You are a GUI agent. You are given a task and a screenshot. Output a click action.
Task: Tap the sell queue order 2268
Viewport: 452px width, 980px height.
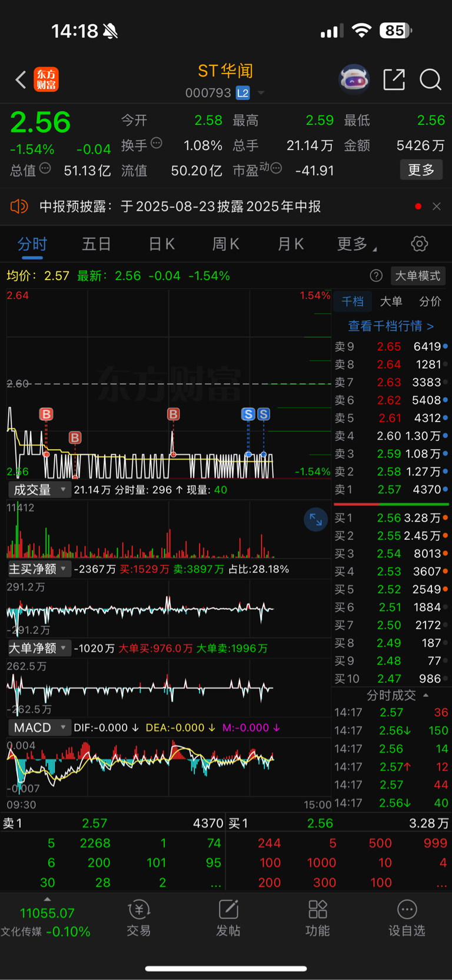pos(95,843)
